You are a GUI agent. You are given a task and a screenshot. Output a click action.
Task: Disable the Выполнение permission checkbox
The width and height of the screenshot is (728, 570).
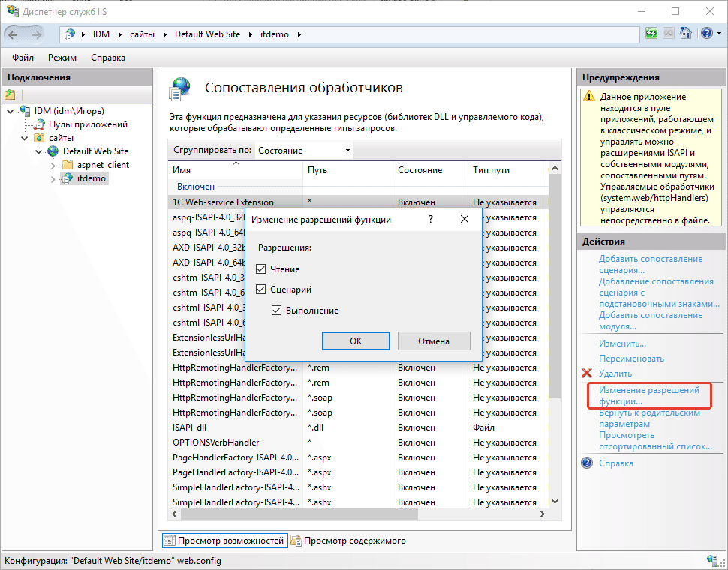(276, 310)
